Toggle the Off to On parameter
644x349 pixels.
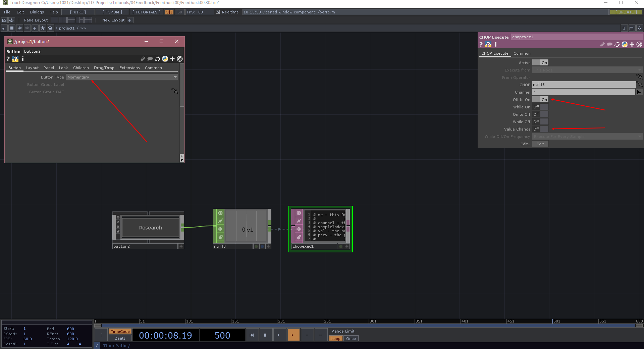coord(541,100)
